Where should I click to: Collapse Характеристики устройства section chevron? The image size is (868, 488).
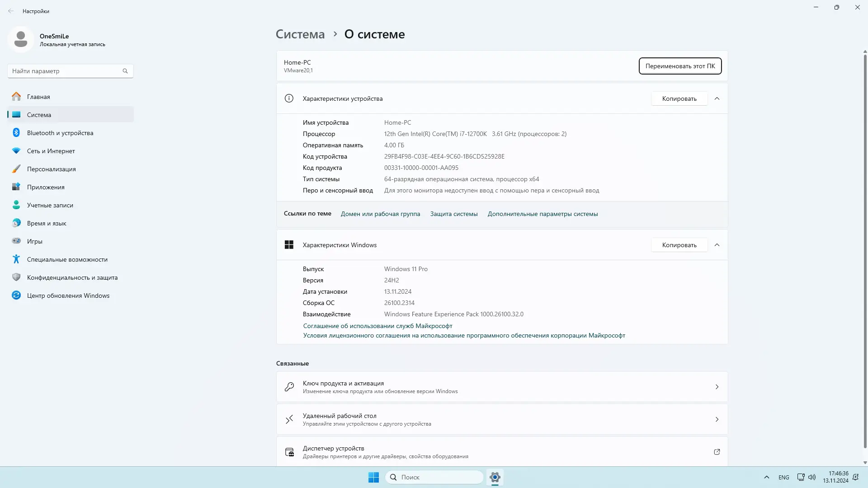click(717, 99)
